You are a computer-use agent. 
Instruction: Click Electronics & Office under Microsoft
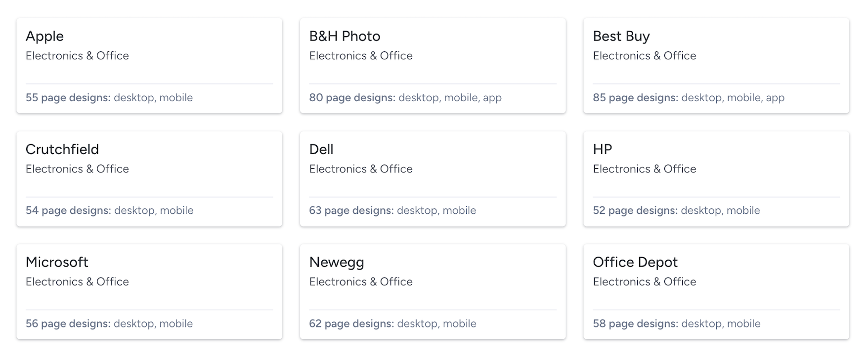point(77,282)
